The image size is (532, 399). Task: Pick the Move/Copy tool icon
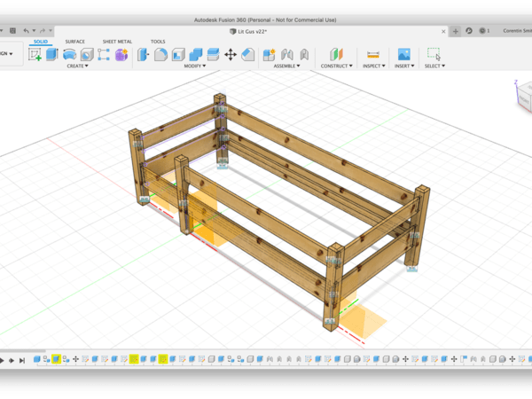[231, 55]
